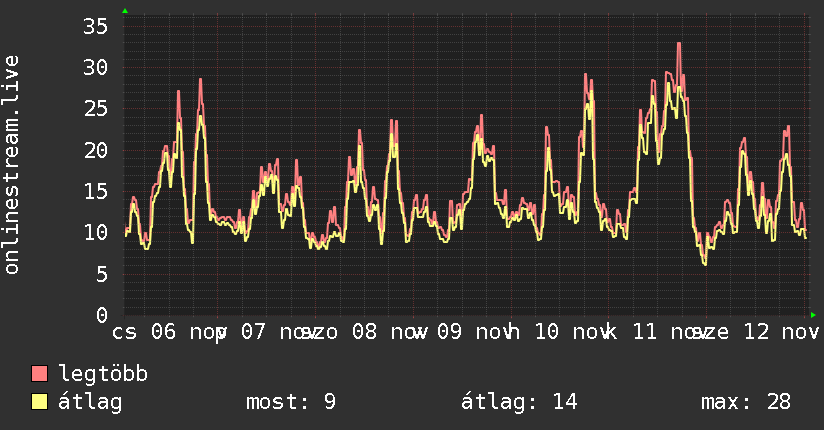Click the green arrow atop the y-axis

tap(125, 11)
